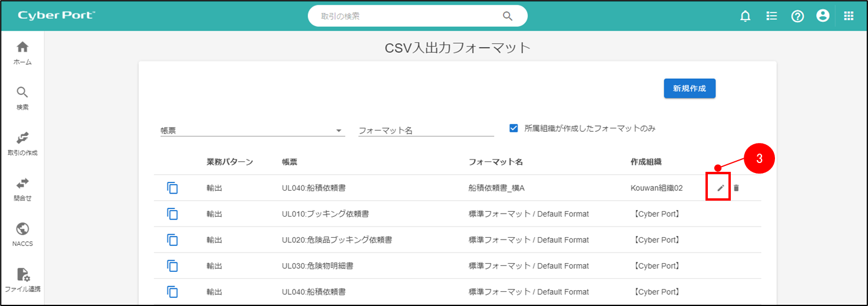
Task: Copy the UL010:ブッキング依頼書 format row
Action: point(172,214)
